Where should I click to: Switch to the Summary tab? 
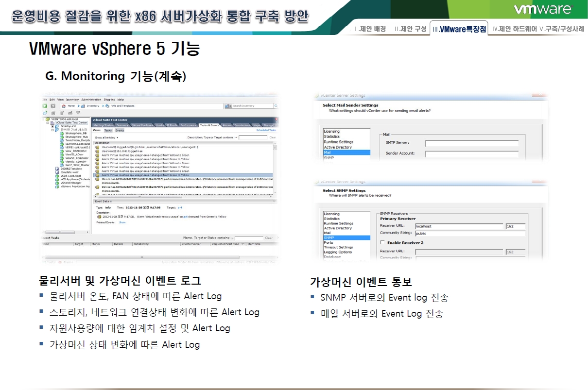tap(122, 125)
